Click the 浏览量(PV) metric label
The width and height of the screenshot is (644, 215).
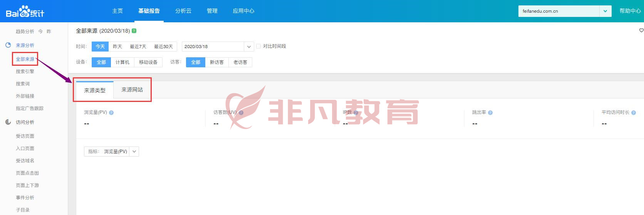pyautogui.click(x=96, y=112)
